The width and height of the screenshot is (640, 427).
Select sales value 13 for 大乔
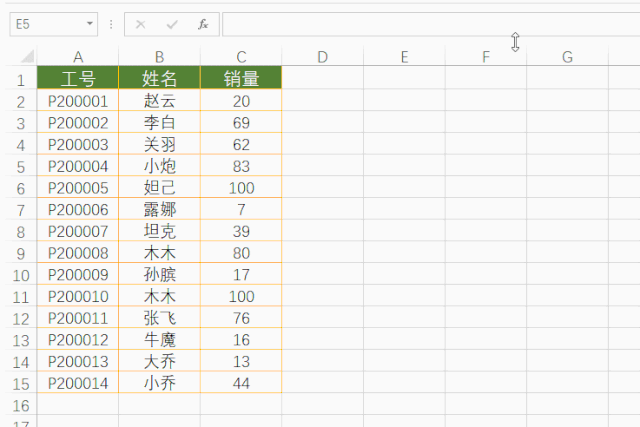tap(241, 361)
